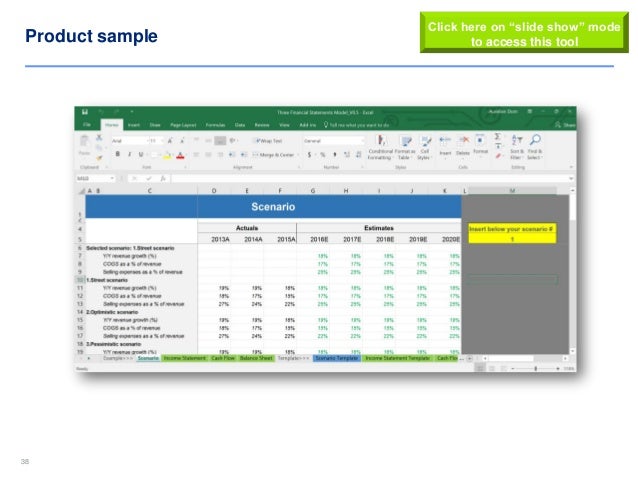The width and height of the screenshot is (638, 479).
Task: Click the yellow scenario number input cell
Action: [x=512, y=239]
